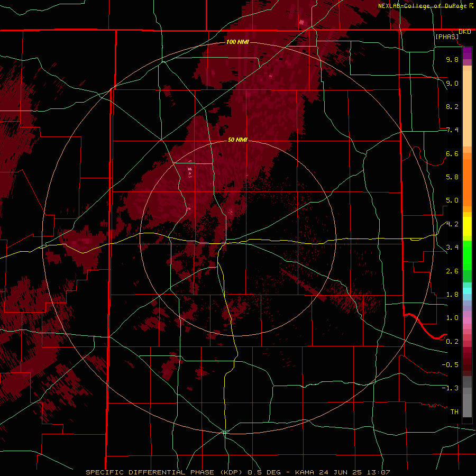This screenshot has height=476, width=476.
Task: Click the small logo icon after DuPage
Action: (x=471, y=6)
